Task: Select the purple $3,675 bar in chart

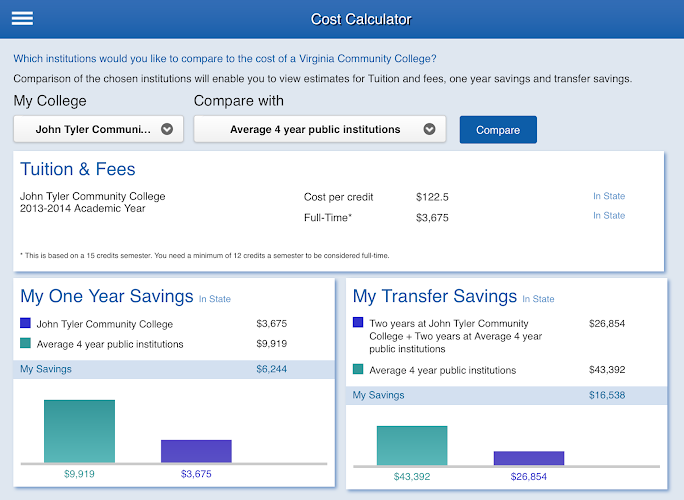Action: click(196, 451)
